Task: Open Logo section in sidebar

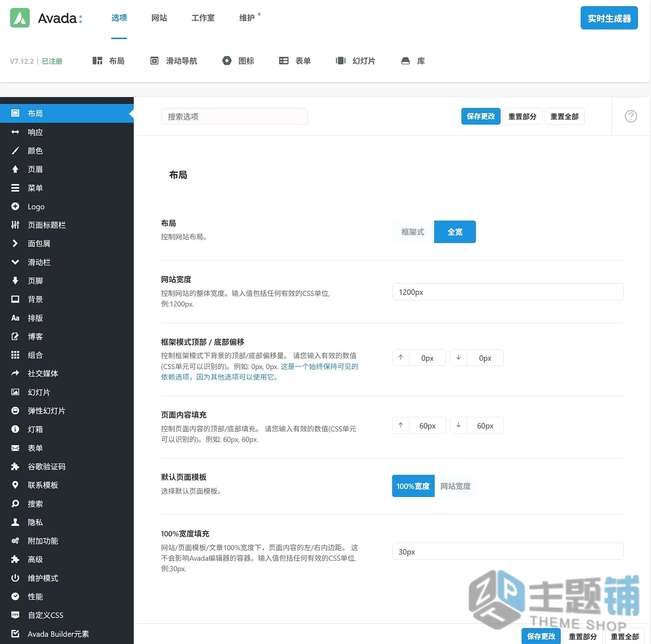Action: point(67,207)
